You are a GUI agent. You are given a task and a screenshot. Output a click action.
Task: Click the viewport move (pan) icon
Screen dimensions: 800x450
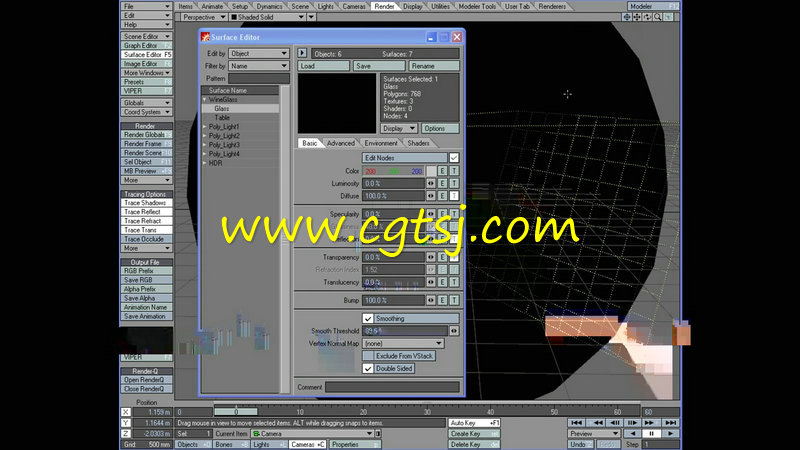click(637, 17)
